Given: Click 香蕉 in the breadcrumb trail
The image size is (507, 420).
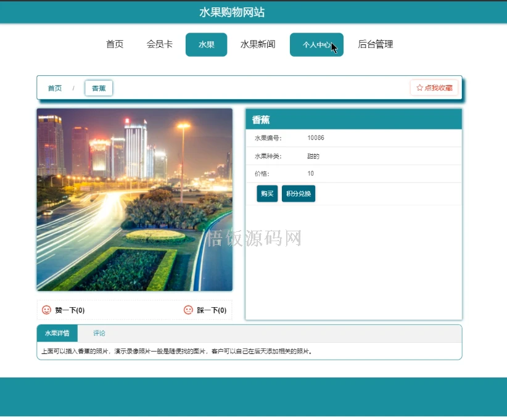Looking at the screenshot, I should pyautogui.click(x=99, y=88).
